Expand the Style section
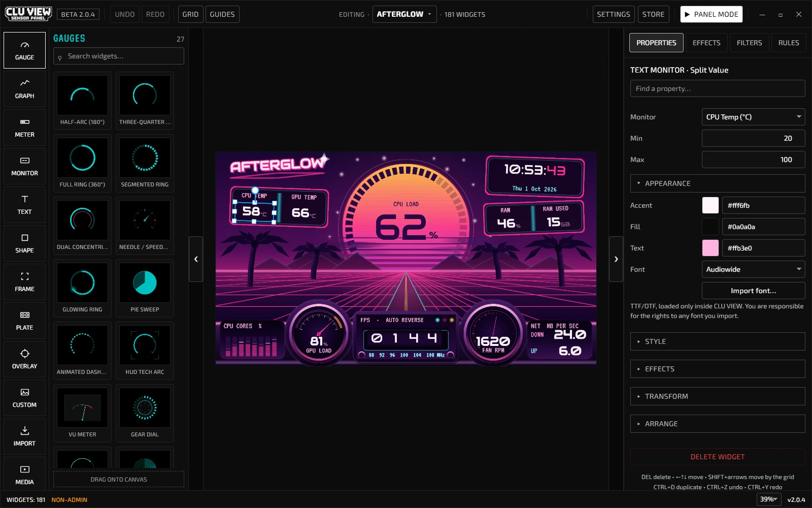 click(718, 341)
